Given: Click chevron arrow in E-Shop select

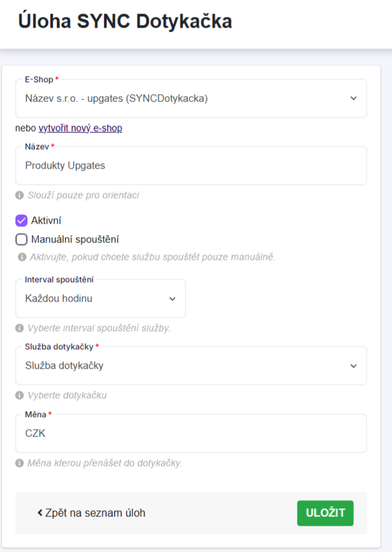Looking at the screenshot, I should 354,99.
